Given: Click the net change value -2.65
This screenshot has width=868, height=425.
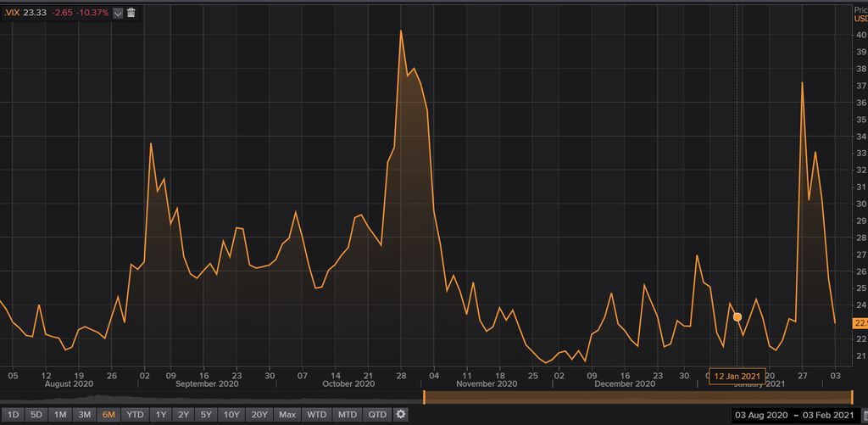Looking at the screenshot, I should [x=61, y=13].
